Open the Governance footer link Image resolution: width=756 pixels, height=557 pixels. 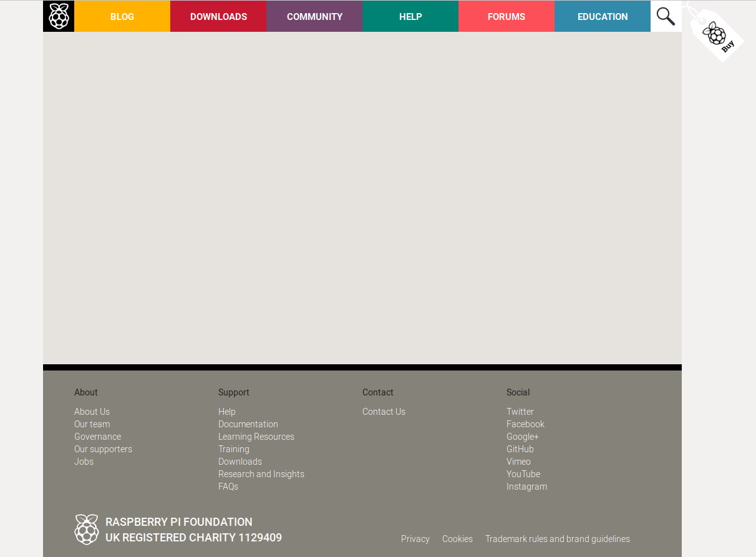tap(97, 437)
